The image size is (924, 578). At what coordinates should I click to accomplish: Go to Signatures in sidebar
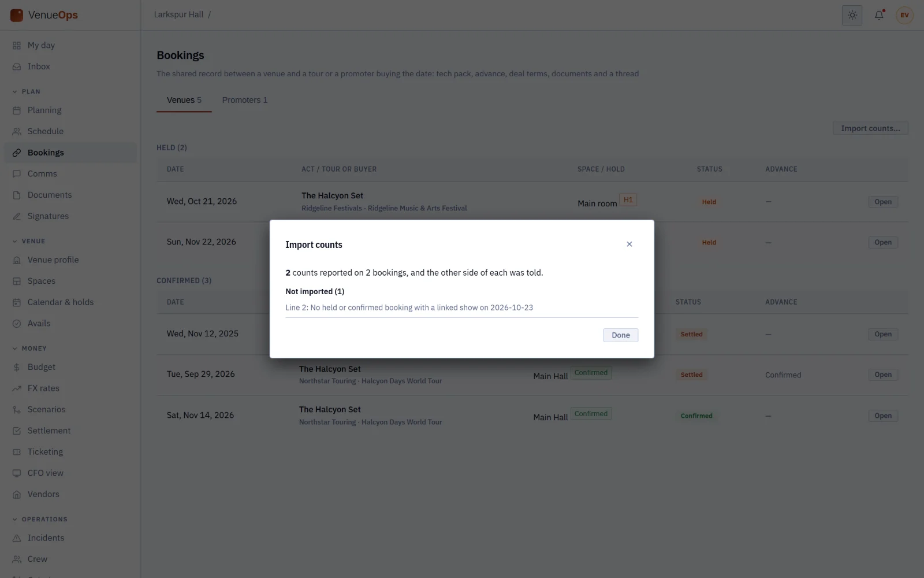point(71,216)
